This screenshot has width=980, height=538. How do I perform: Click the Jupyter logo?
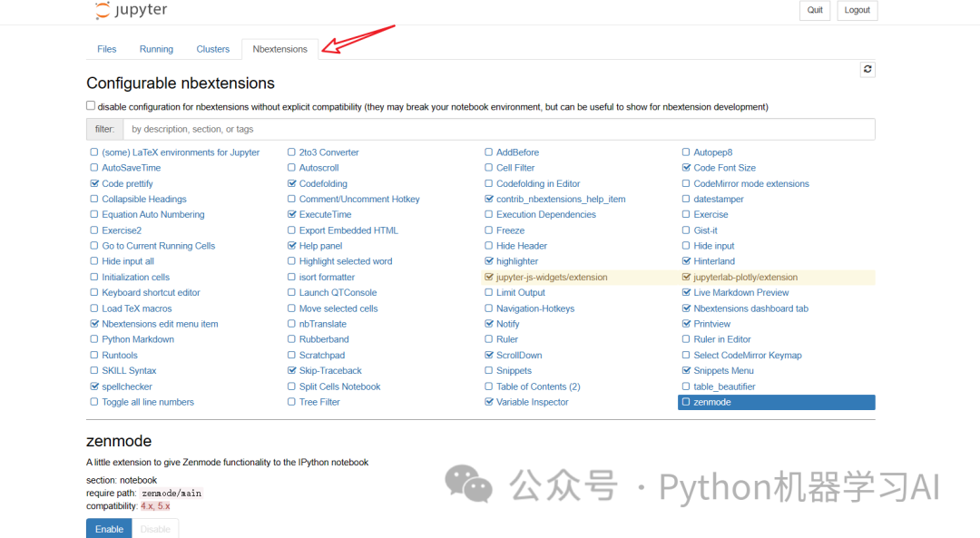click(x=131, y=11)
